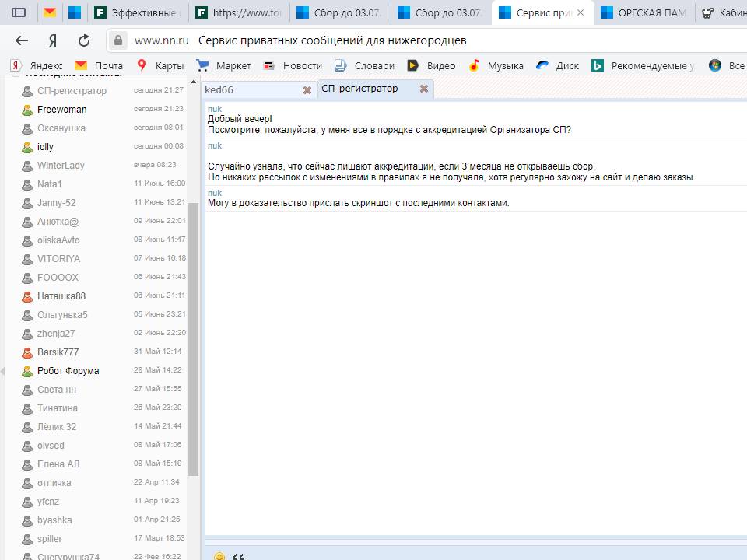The height and width of the screenshot is (560, 747).
Task: Switch to the ked66 conversation tab
Action: pyautogui.click(x=233, y=90)
